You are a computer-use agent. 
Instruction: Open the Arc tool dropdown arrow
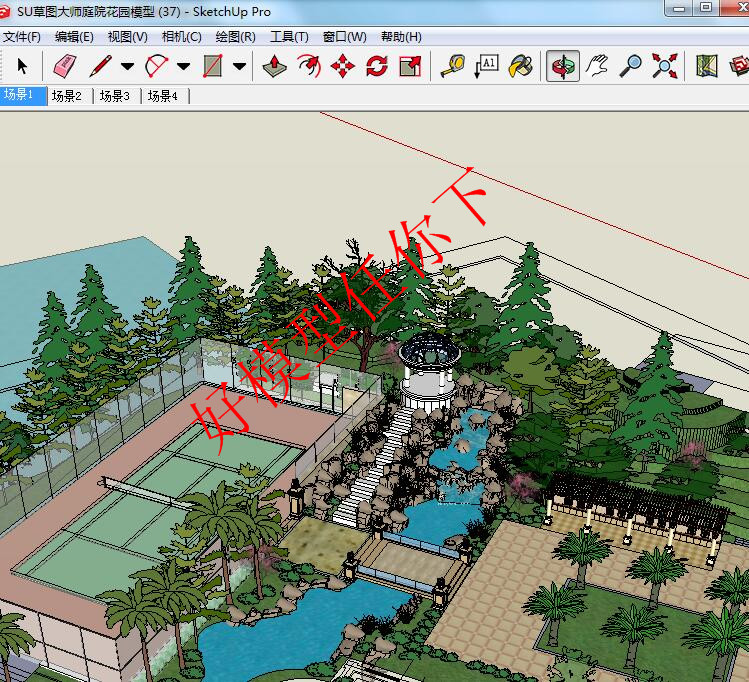(x=183, y=66)
